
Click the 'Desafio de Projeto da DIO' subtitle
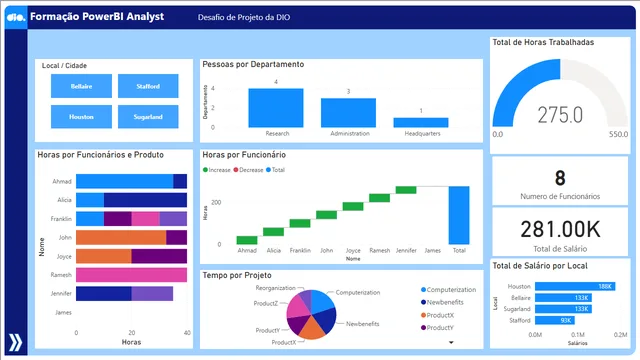point(244,18)
